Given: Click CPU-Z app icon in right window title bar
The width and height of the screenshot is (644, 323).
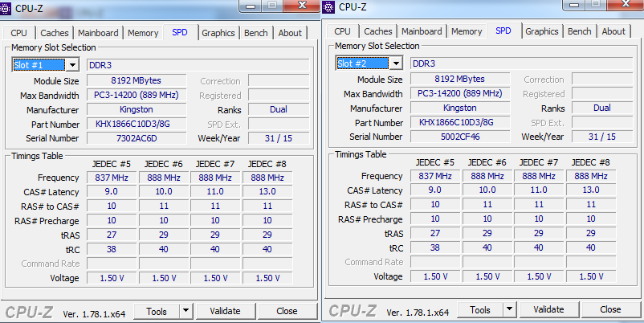Looking at the screenshot, I should pos(328,7).
